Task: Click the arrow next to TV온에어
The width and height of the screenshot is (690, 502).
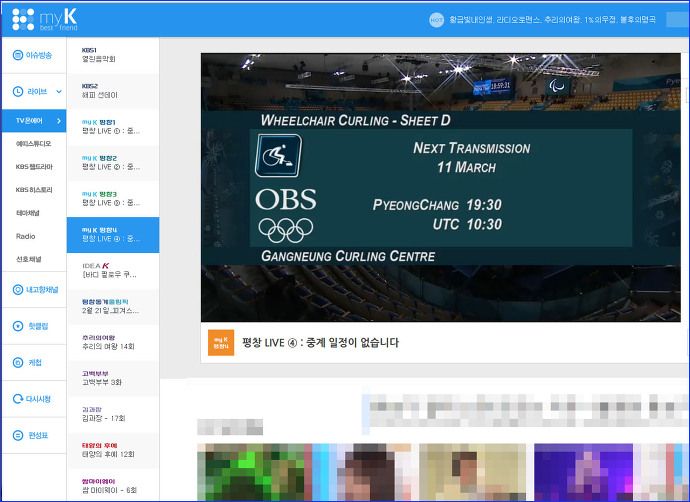Action: click(59, 121)
